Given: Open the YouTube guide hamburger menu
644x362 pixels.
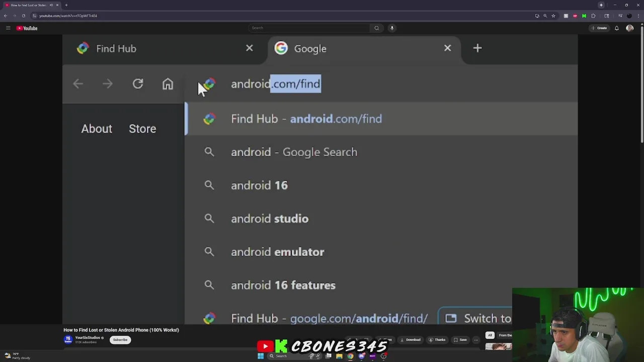Looking at the screenshot, I should click(x=8, y=28).
